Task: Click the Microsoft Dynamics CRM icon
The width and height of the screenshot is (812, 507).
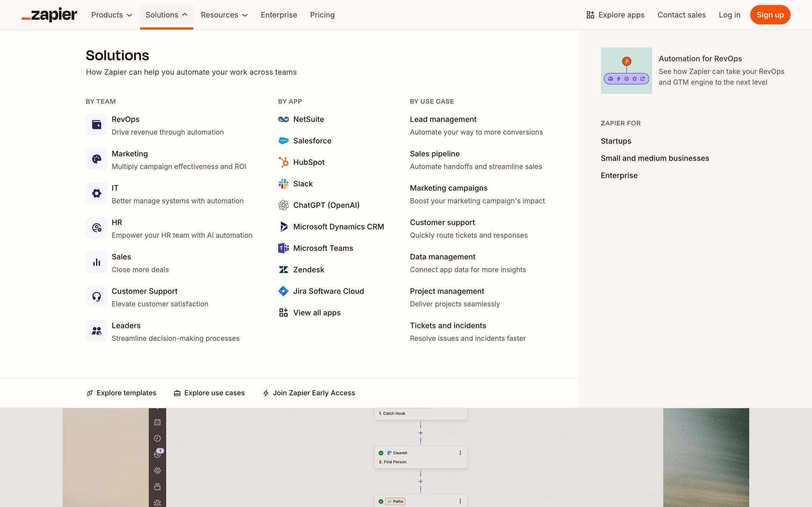Action: click(x=283, y=226)
